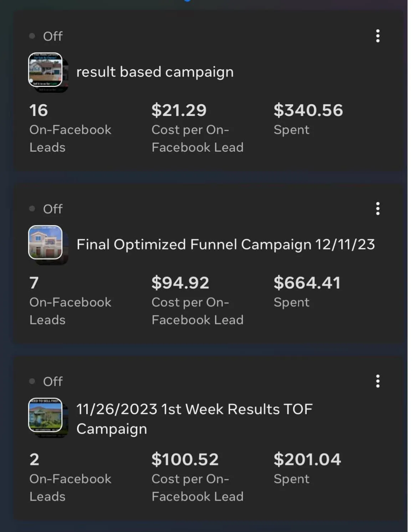Image resolution: width=413 pixels, height=532 pixels.
Task: Open Final Optimized Funnel Campaign 12/11/23 title
Action: pos(226,244)
